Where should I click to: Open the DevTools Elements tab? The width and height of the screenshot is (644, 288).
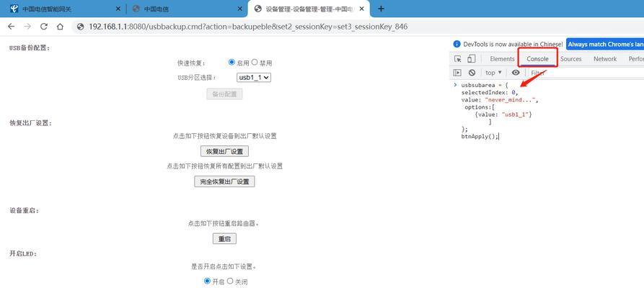502,59
